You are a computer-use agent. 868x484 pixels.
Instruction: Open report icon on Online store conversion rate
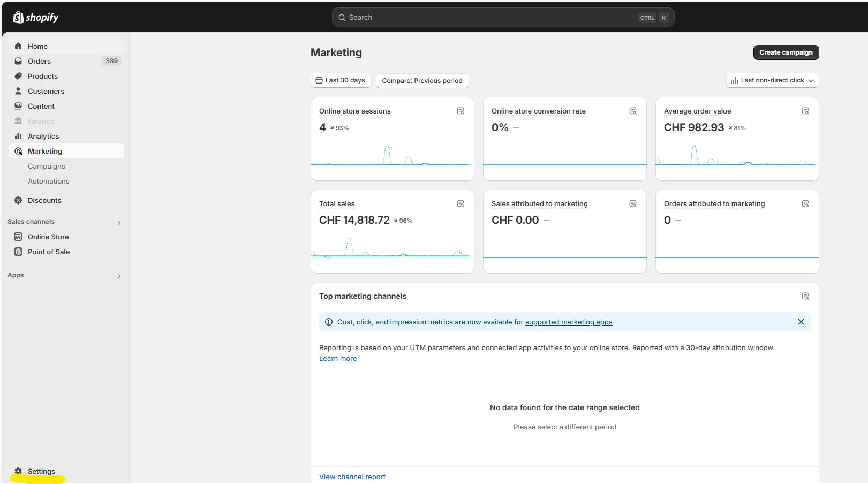pos(632,111)
